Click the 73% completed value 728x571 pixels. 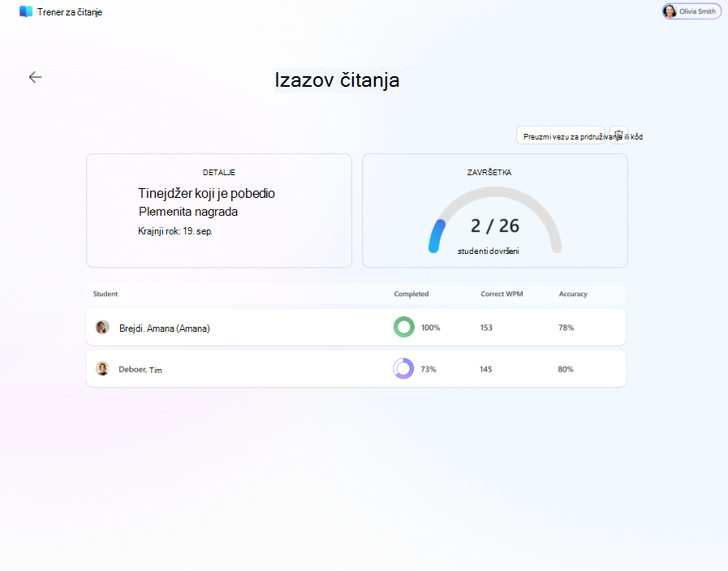429,369
